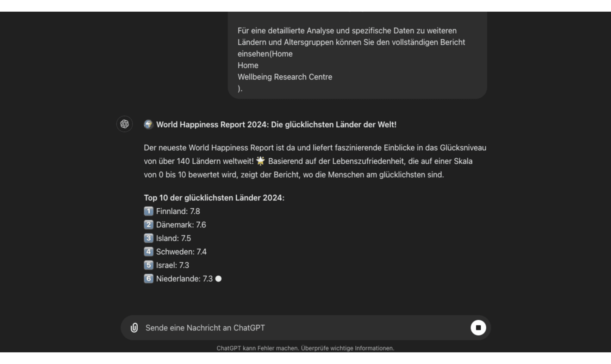Click the text "Niederlande: 7.3"
The image size is (611, 364).
coord(185,279)
